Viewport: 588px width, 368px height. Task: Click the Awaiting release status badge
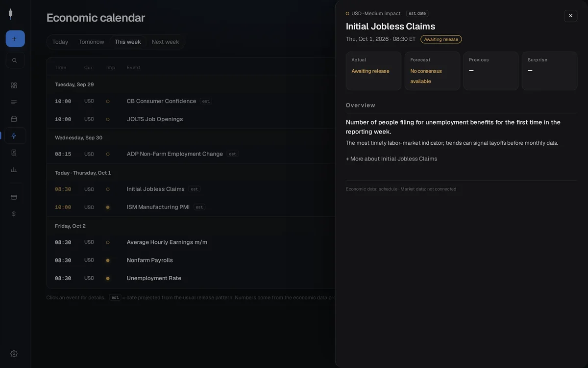(441, 39)
